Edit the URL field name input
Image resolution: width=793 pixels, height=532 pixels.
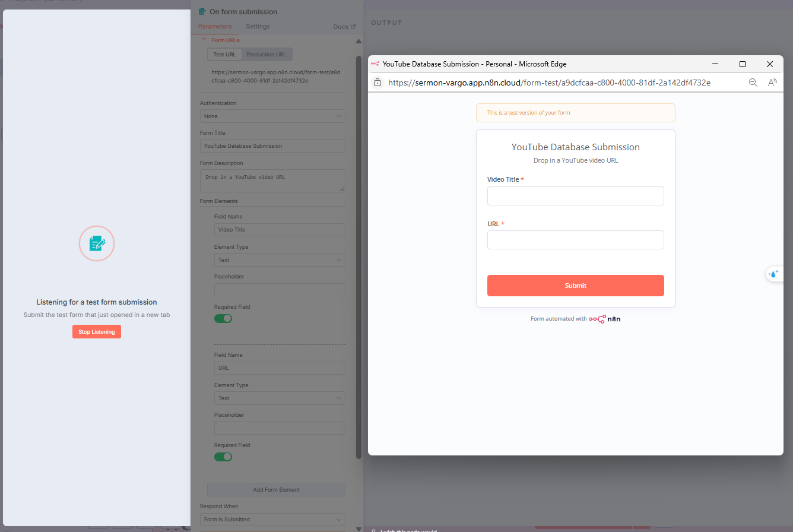[x=280, y=368]
